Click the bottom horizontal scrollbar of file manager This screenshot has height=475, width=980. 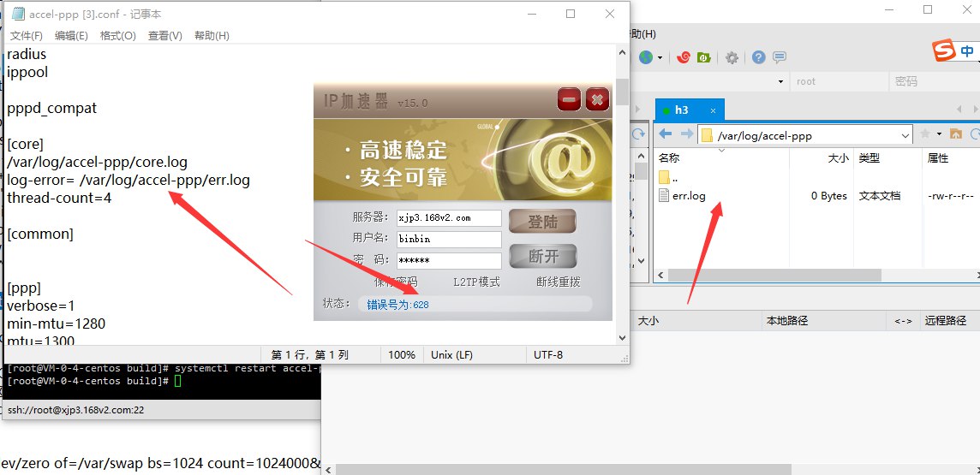click(x=563, y=469)
